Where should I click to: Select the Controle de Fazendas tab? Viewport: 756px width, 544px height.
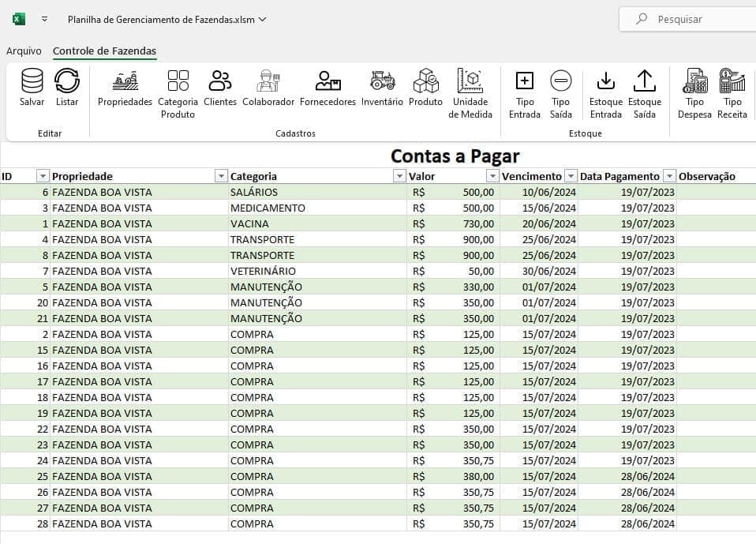click(x=105, y=51)
